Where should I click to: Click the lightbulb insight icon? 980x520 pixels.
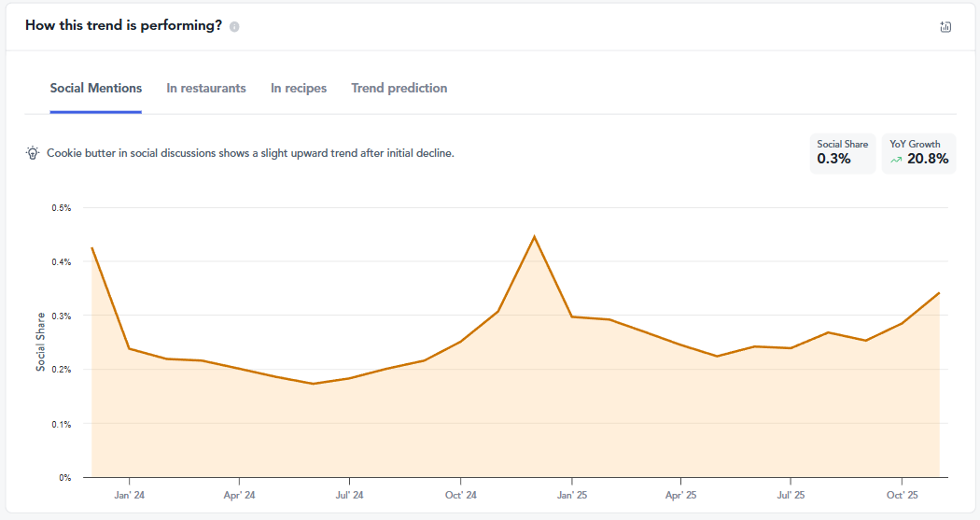33,153
